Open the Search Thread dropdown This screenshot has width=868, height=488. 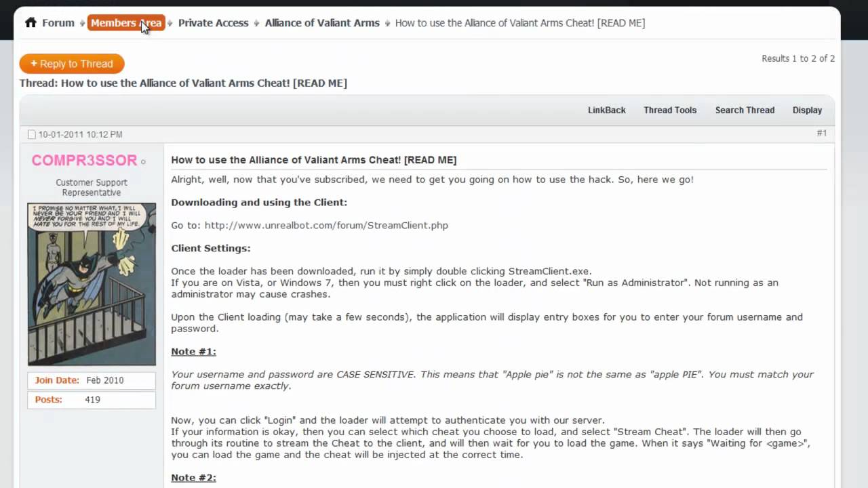pos(745,110)
